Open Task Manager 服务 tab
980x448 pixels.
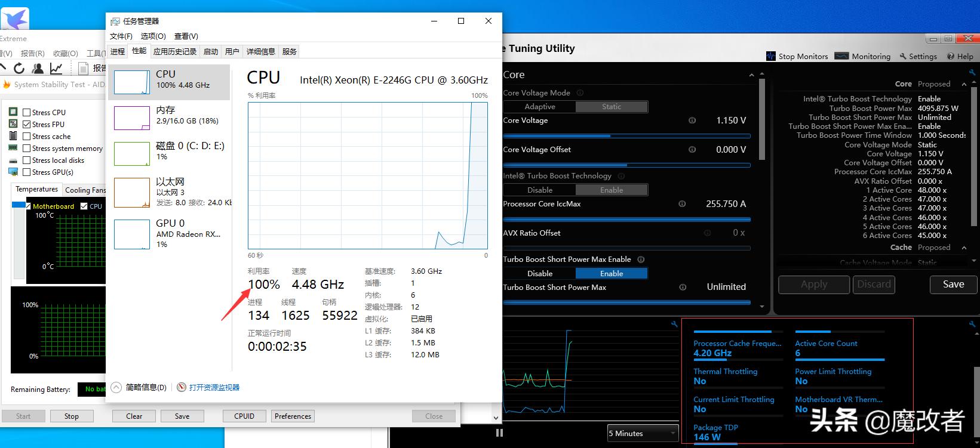(x=290, y=51)
